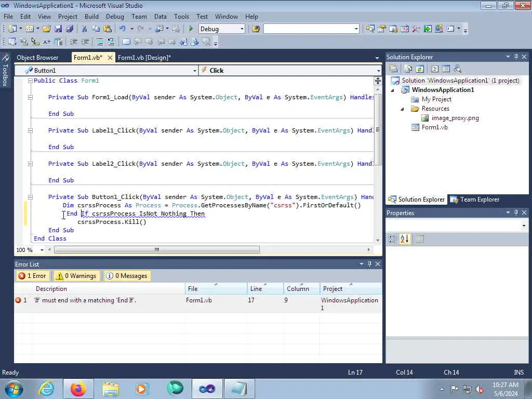
Task: Click the Toolbox hammer and wrench icon
Action: [x=416, y=29]
